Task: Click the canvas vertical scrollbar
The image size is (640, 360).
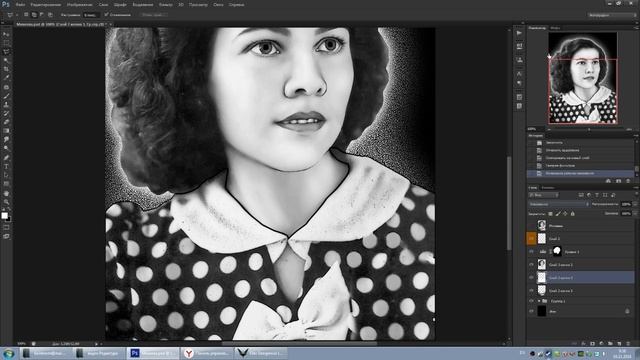Action: 509,202
